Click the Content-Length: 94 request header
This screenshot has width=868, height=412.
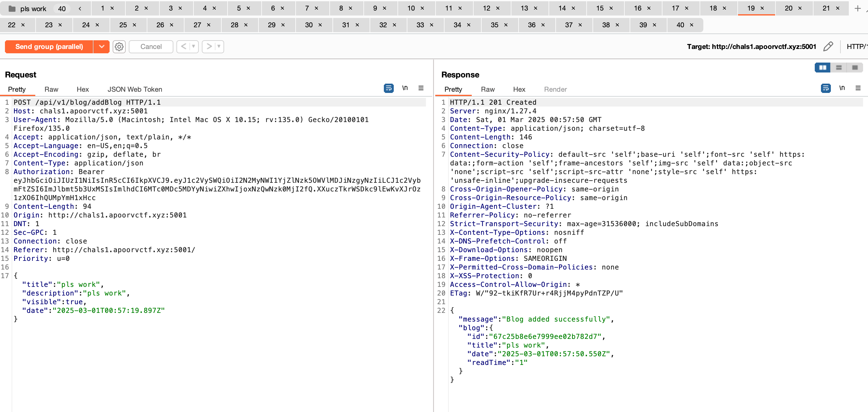pyautogui.click(x=52, y=206)
